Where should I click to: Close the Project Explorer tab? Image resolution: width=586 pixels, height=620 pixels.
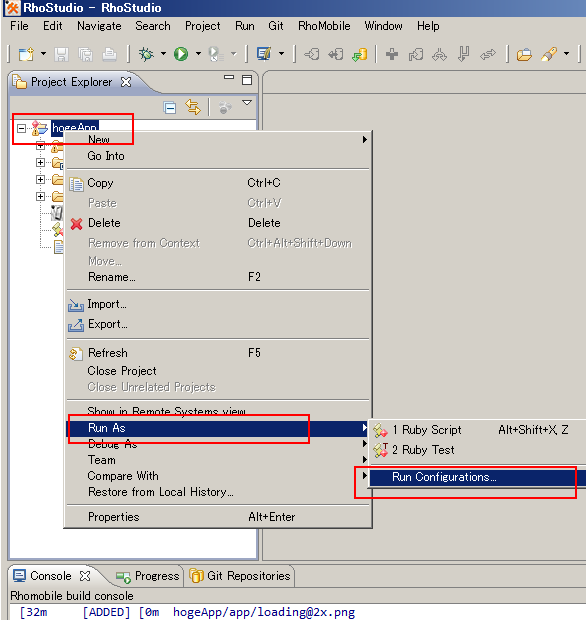(126, 82)
